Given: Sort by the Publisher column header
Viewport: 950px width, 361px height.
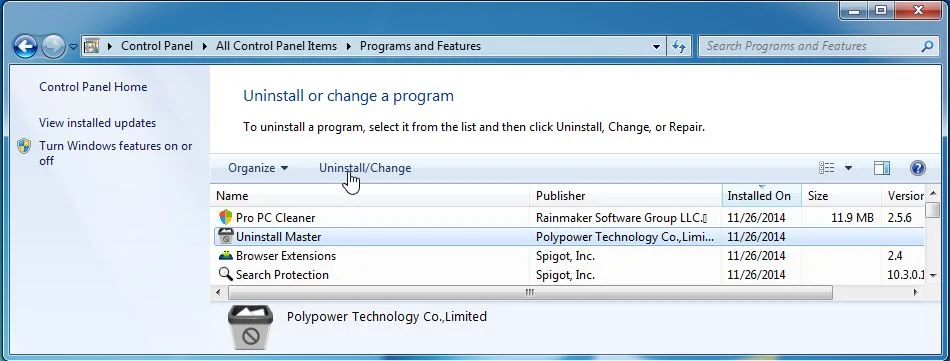Looking at the screenshot, I should coord(626,196).
